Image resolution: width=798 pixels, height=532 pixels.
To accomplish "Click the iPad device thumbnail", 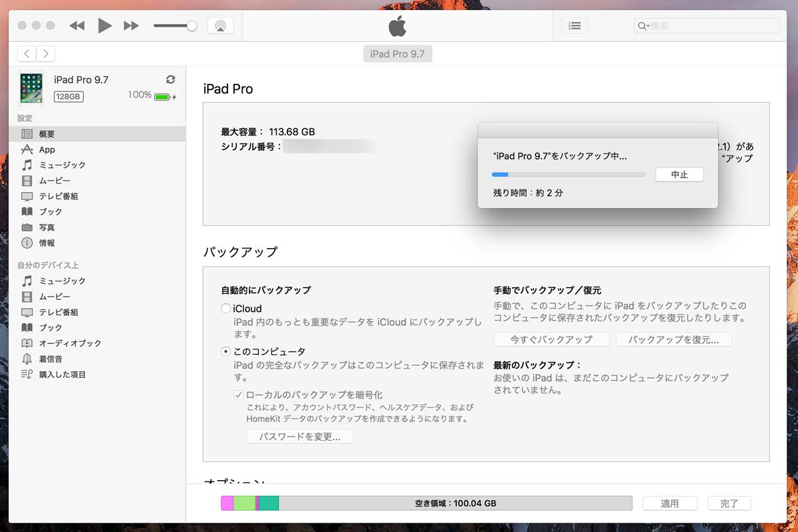I will coord(31,88).
